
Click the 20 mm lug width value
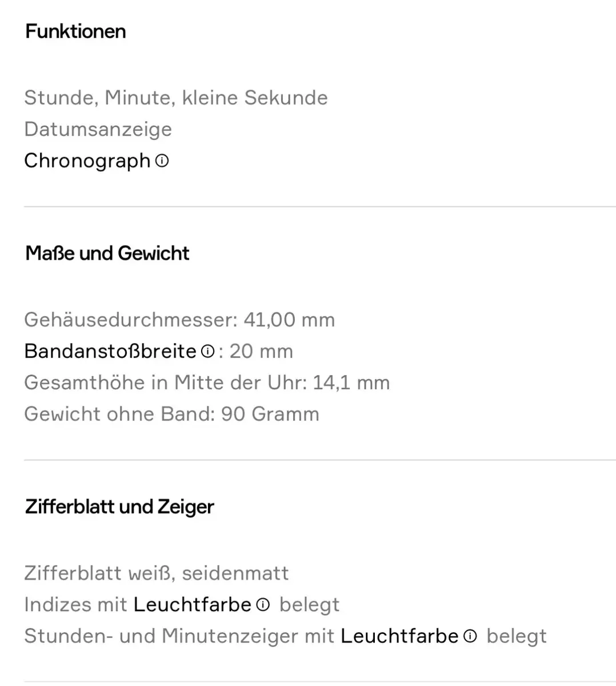261,351
